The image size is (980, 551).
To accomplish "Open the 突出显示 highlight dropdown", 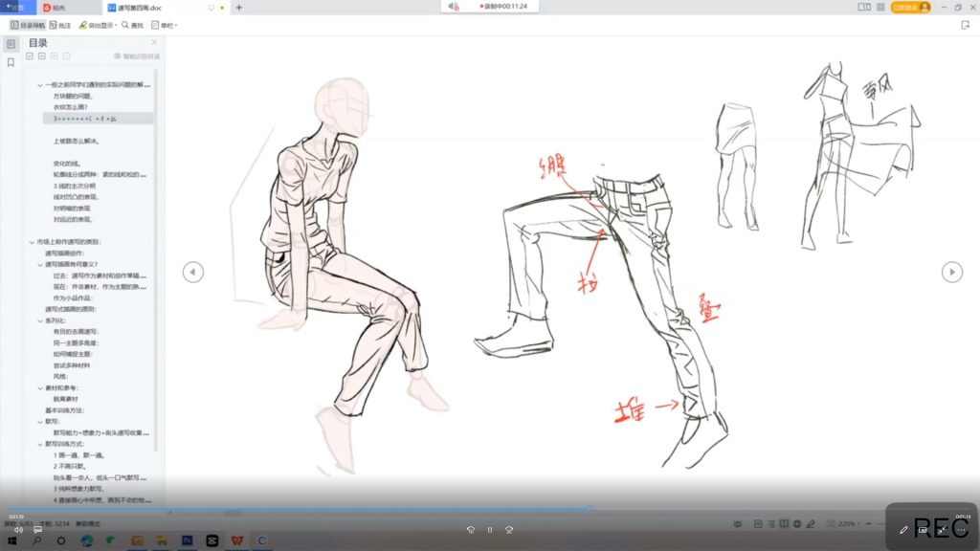I will (98, 25).
